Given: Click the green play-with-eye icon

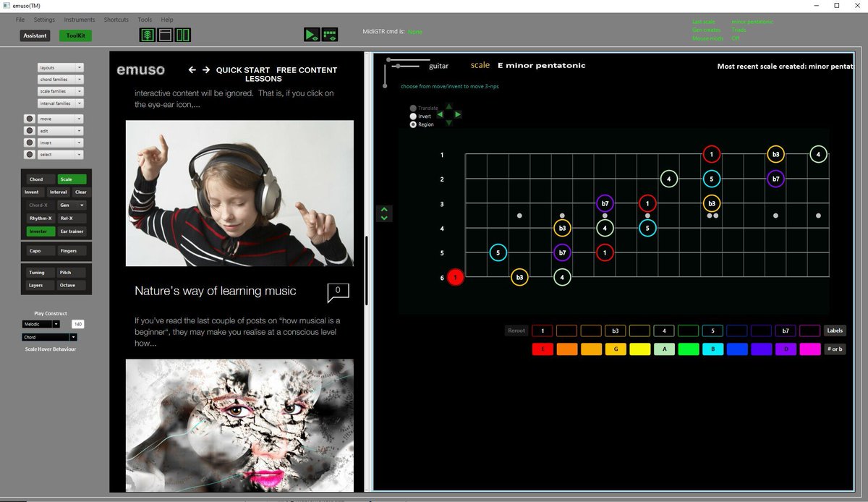Looking at the screenshot, I should (x=312, y=34).
